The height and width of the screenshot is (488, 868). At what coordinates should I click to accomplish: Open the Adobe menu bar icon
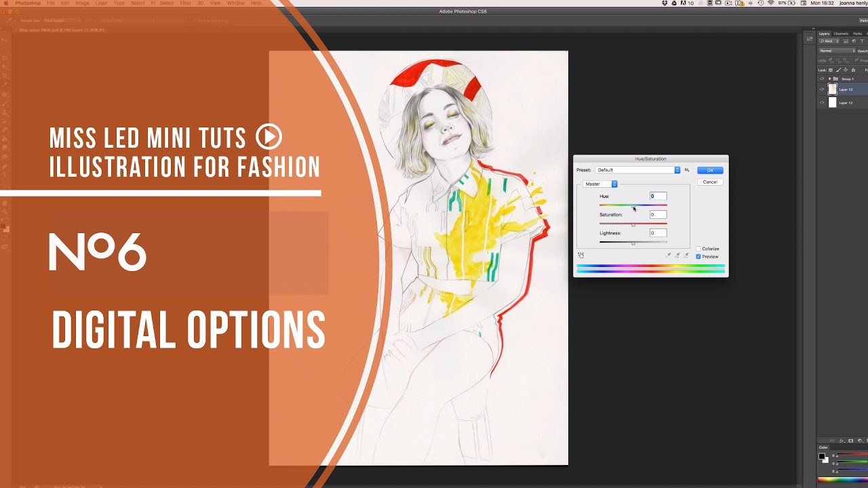tap(684, 3)
